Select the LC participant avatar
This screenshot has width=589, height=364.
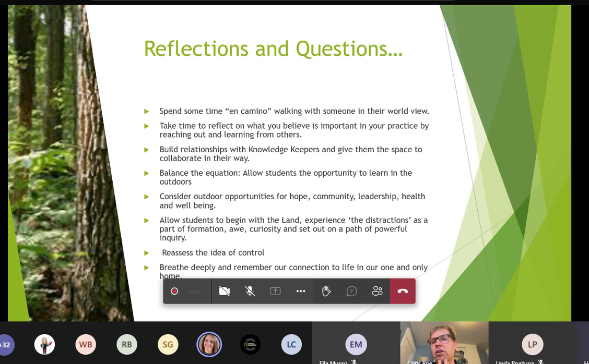click(x=291, y=345)
